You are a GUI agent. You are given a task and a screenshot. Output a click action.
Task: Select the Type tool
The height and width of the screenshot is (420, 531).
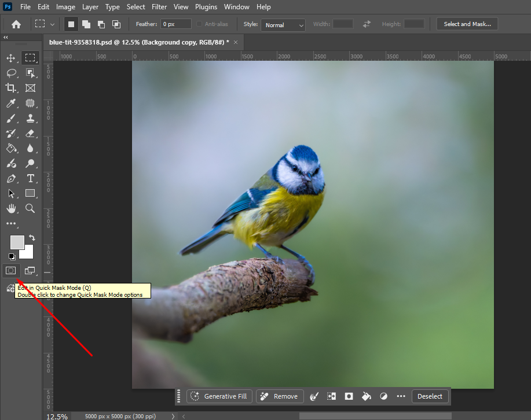30,179
